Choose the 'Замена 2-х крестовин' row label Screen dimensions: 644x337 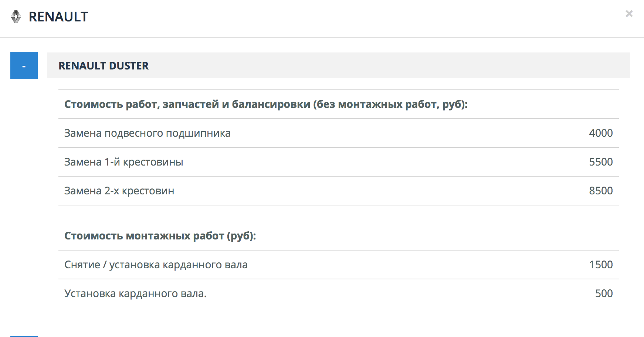click(x=119, y=191)
